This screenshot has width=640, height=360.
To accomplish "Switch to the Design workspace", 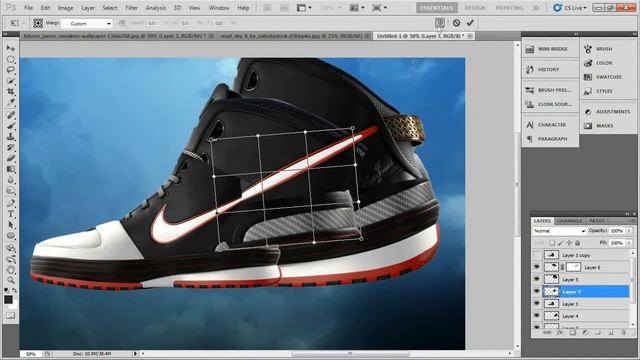I will 475,8.
